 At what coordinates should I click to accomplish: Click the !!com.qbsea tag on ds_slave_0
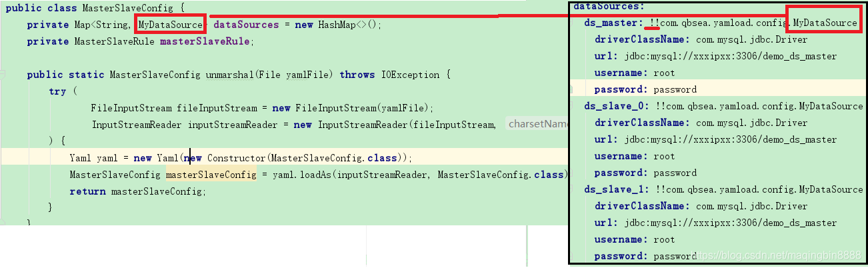click(x=759, y=106)
